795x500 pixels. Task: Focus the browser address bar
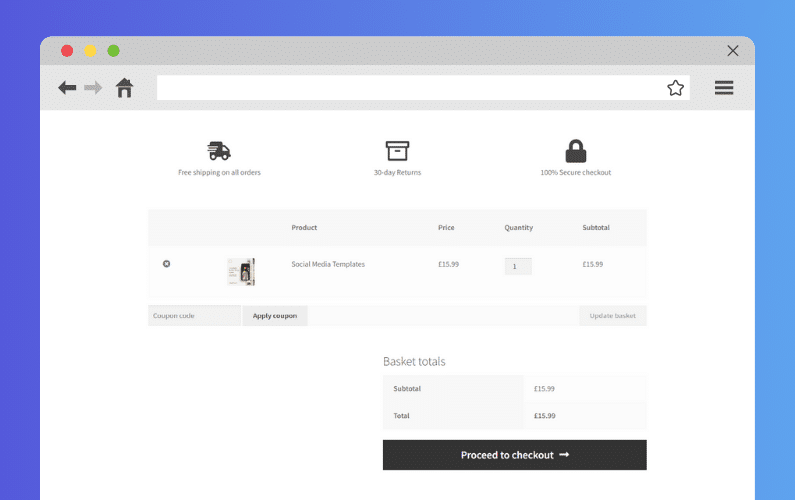(423, 88)
